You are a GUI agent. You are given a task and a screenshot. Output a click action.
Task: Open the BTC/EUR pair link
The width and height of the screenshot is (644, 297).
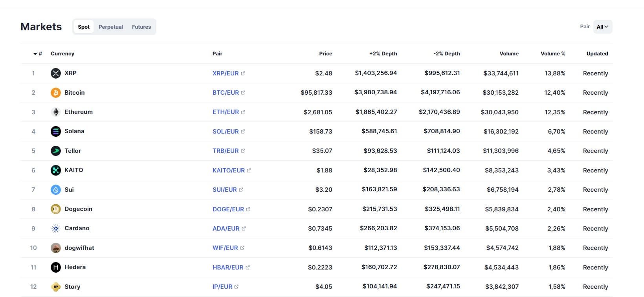[x=226, y=93]
